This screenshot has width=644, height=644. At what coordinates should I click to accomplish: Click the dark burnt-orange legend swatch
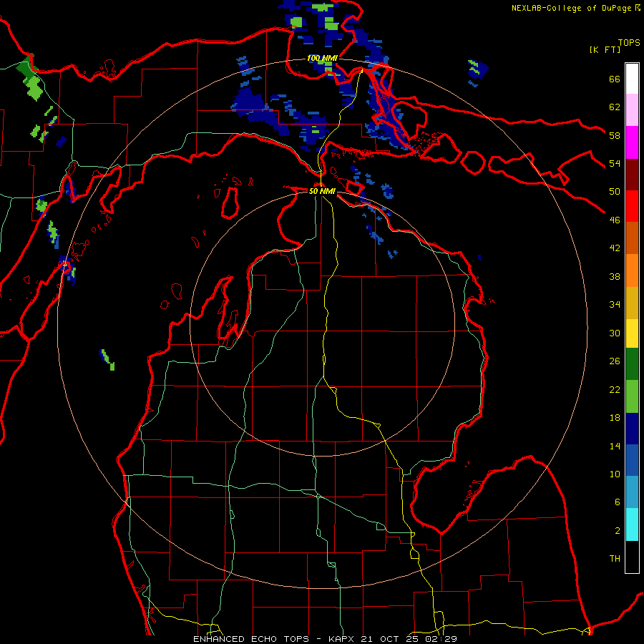(x=632, y=238)
